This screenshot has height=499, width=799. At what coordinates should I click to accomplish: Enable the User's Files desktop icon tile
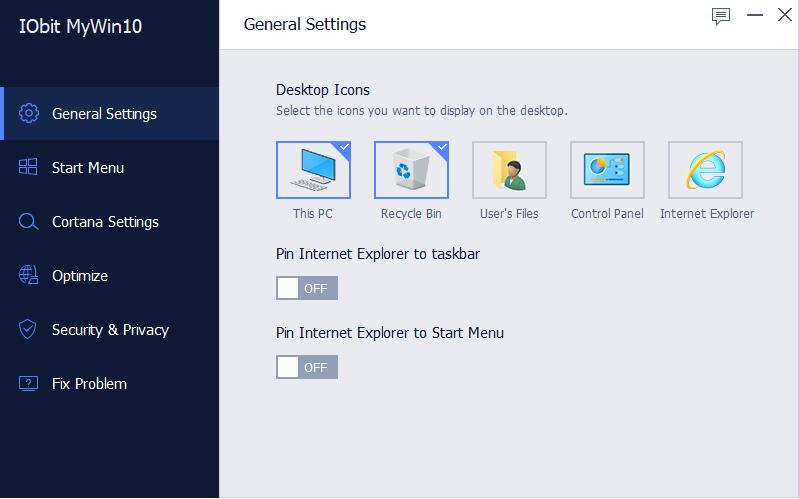pyautogui.click(x=509, y=170)
